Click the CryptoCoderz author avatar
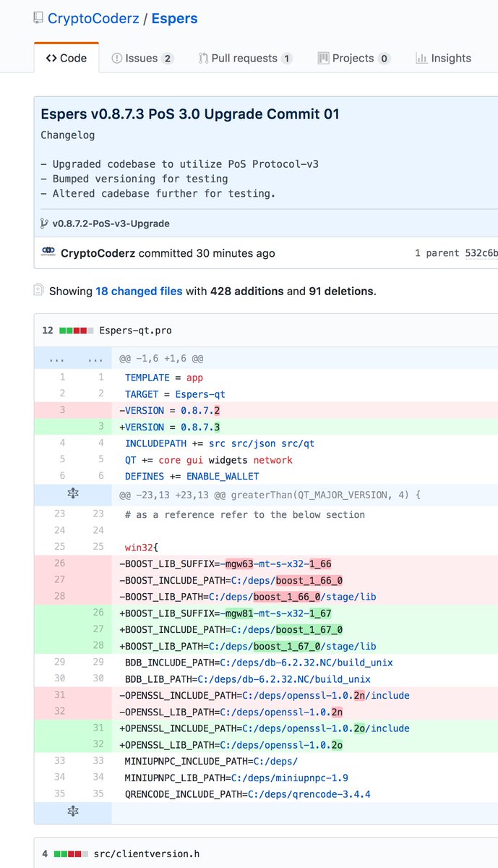 pyautogui.click(x=48, y=252)
